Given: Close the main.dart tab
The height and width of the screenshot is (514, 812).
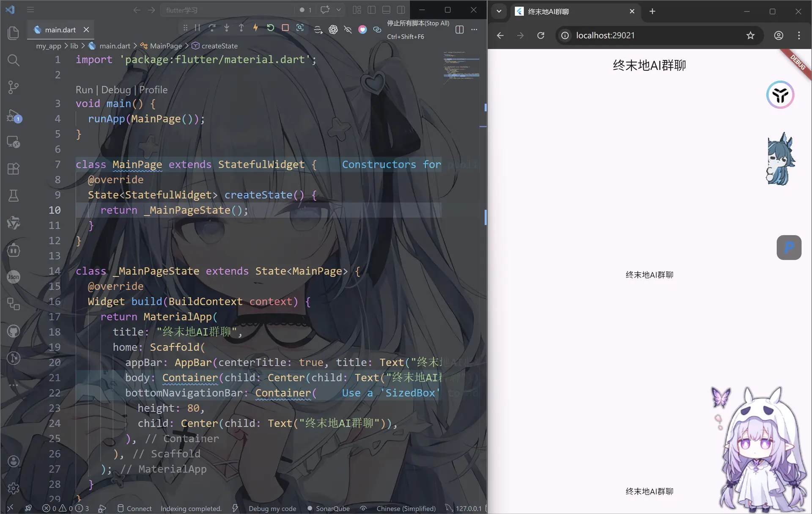Looking at the screenshot, I should point(86,30).
